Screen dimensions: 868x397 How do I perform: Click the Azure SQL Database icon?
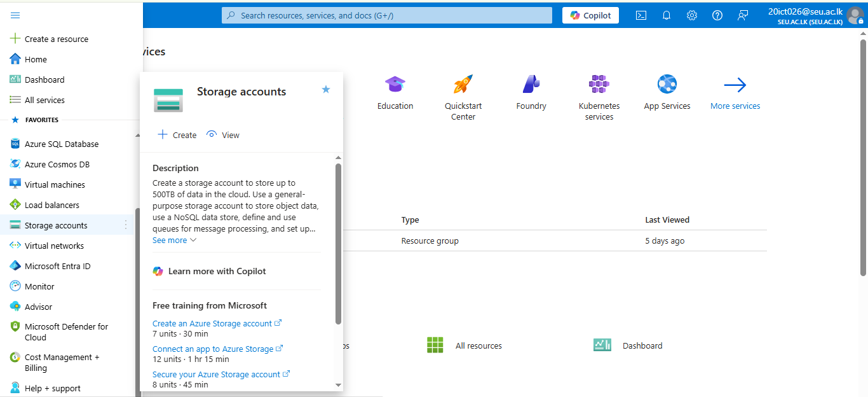[15, 144]
